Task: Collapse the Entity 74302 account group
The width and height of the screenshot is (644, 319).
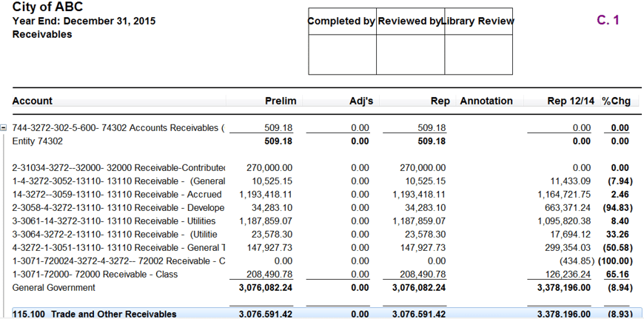Action: click(4, 127)
